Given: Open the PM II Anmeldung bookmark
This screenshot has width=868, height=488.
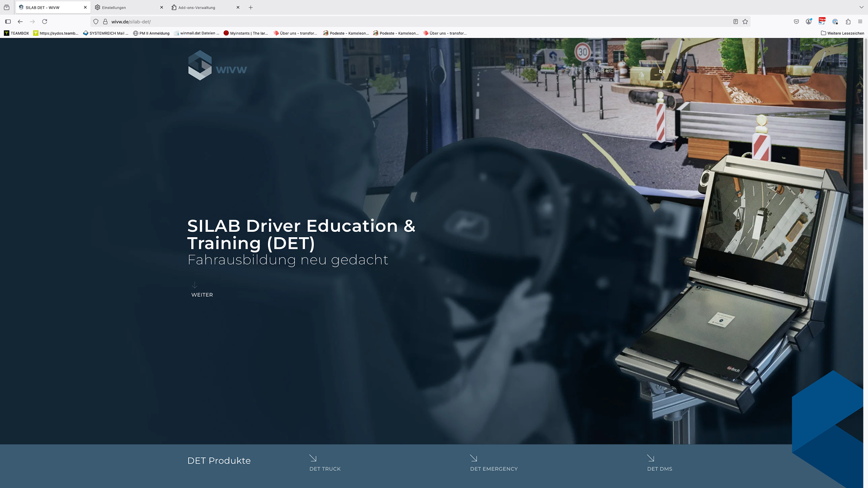Looking at the screenshot, I should click(151, 33).
